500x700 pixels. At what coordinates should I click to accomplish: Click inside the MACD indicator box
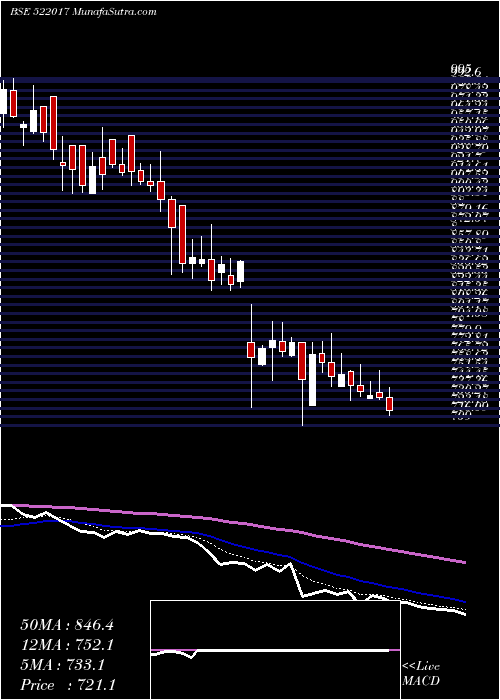275,650
